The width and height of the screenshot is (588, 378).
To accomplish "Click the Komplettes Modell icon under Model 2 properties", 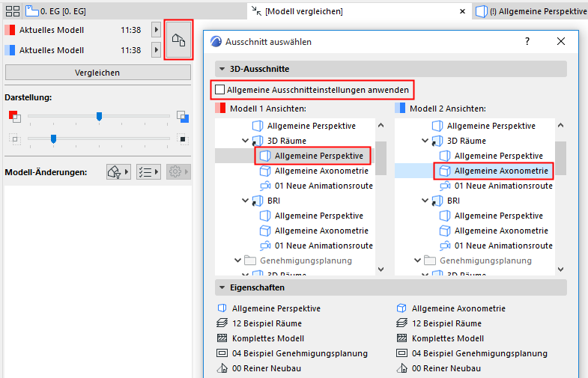I will [x=401, y=338].
